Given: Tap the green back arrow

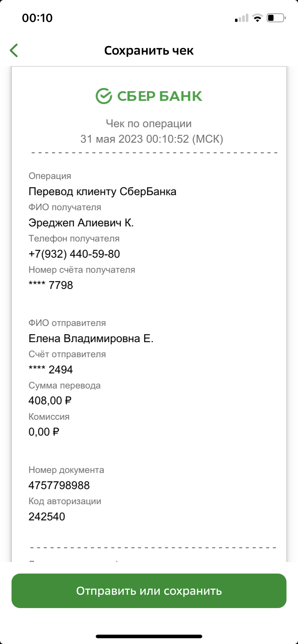Looking at the screenshot, I should click(14, 51).
